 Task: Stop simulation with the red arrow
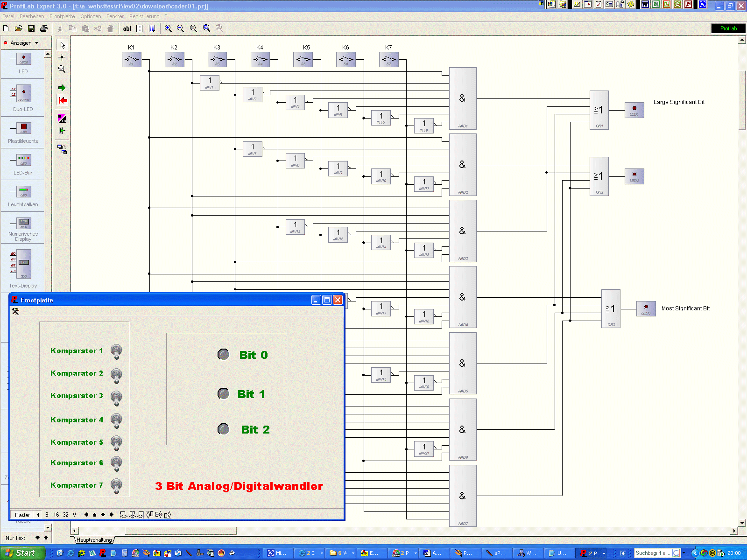tap(62, 100)
